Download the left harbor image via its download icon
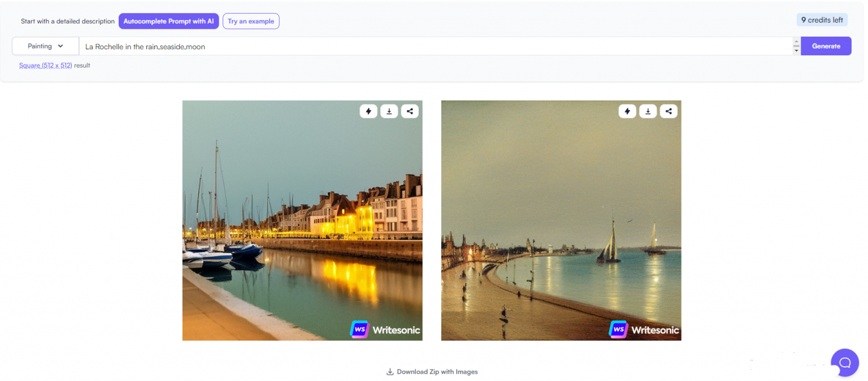This screenshot has height=381, width=868. (389, 111)
